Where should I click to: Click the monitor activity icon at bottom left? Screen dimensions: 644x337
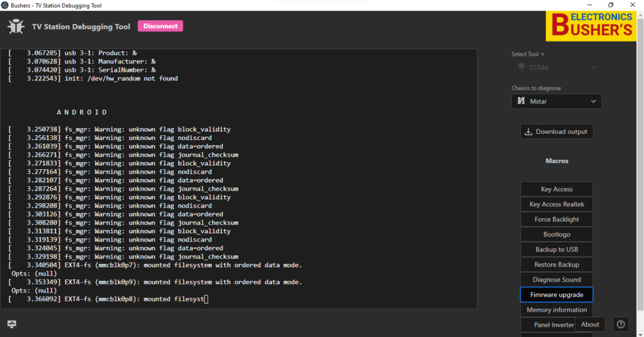[x=12, y=324]
